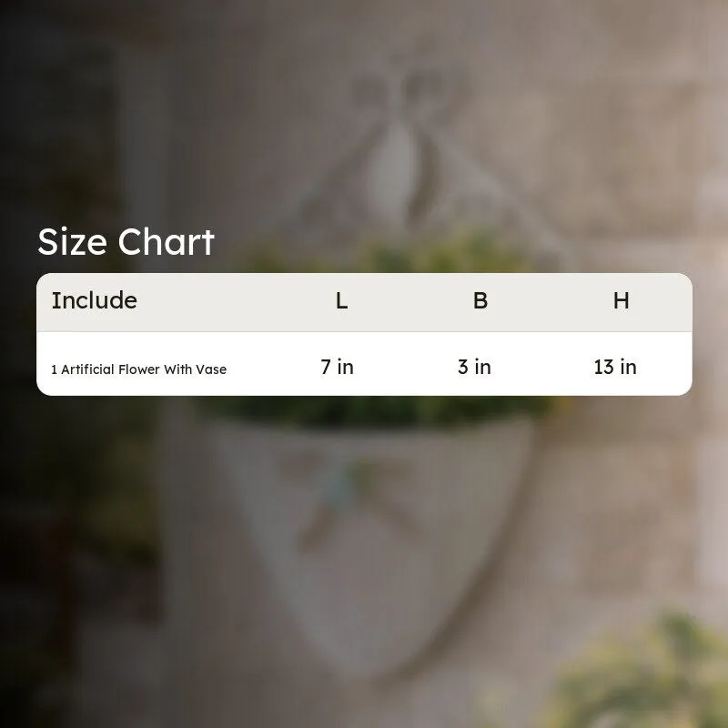Click the white data row of table
This screenshot has height=728, width=728.
click(364, 364)
